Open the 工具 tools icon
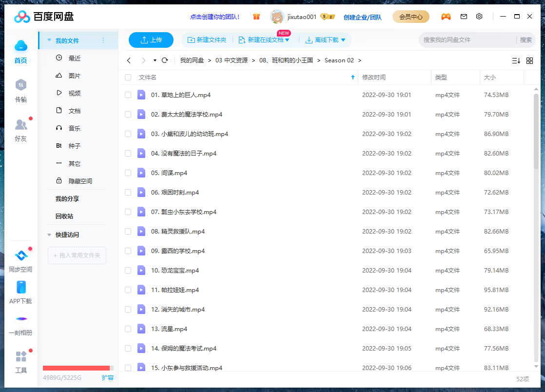The image size is (545, 392). click(x=20, y=356)
